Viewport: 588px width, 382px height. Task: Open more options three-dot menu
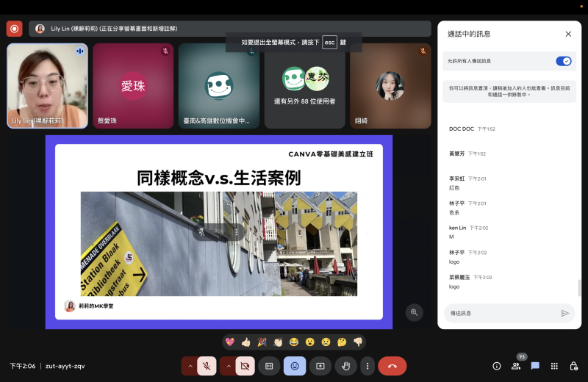[367, 367]
